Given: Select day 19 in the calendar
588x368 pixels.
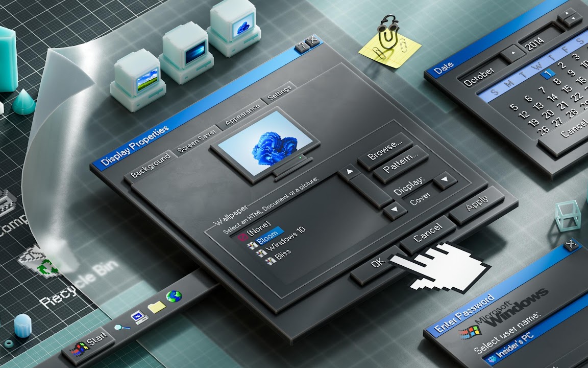Looking at the screenshot, I should click(533, 122).
